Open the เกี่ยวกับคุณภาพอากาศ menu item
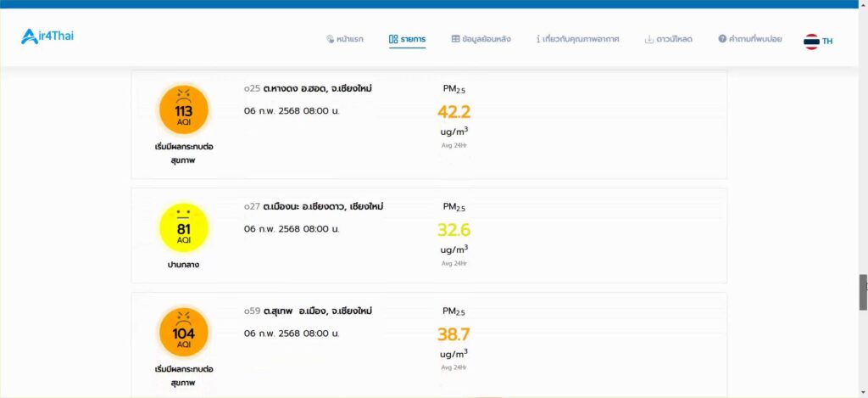Viewport: 868px width, 398px height. [x=577, y=39]
